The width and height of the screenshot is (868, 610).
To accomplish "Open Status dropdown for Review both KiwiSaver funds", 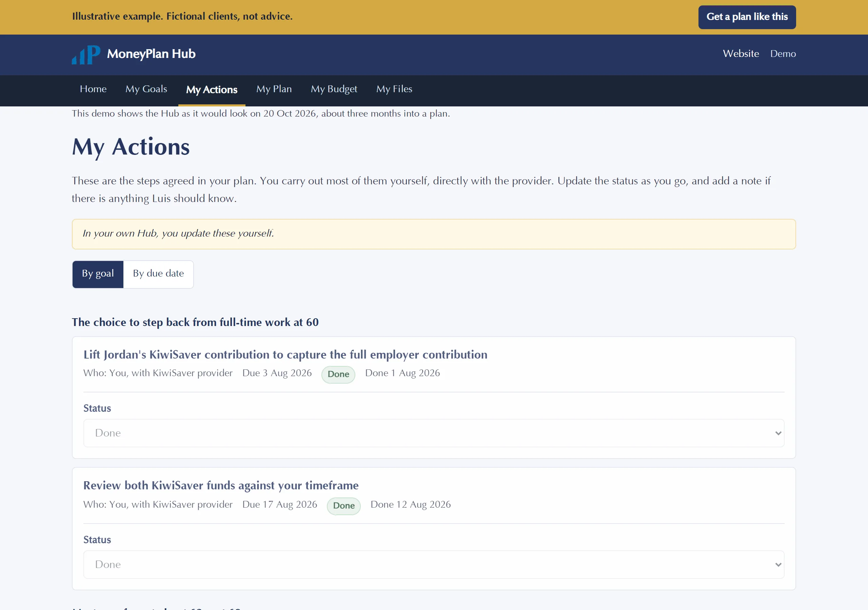I will click(434, 564).
